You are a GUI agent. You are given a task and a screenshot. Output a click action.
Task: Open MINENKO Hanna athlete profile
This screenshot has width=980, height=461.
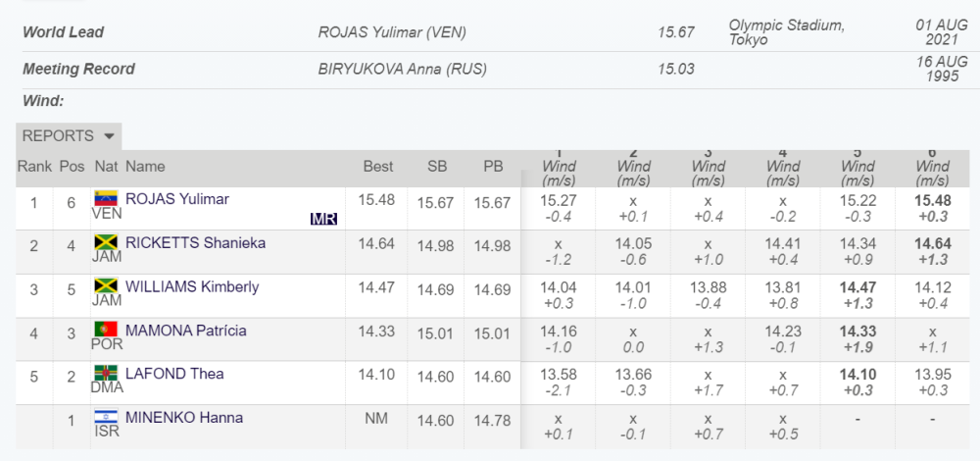coord(184,418)
